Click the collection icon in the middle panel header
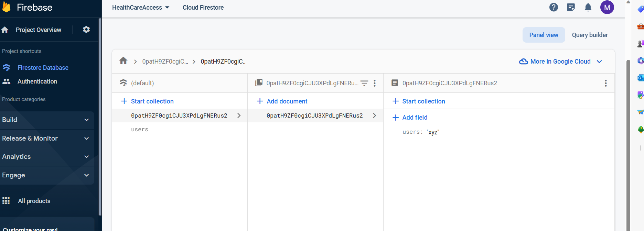644x231 pixels. click(x=259, y=83)
